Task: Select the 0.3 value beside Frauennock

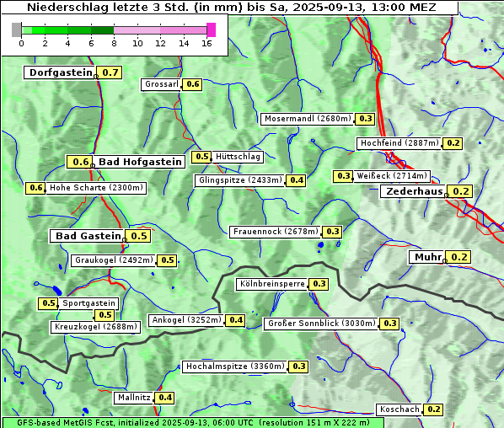Action: 332,232
